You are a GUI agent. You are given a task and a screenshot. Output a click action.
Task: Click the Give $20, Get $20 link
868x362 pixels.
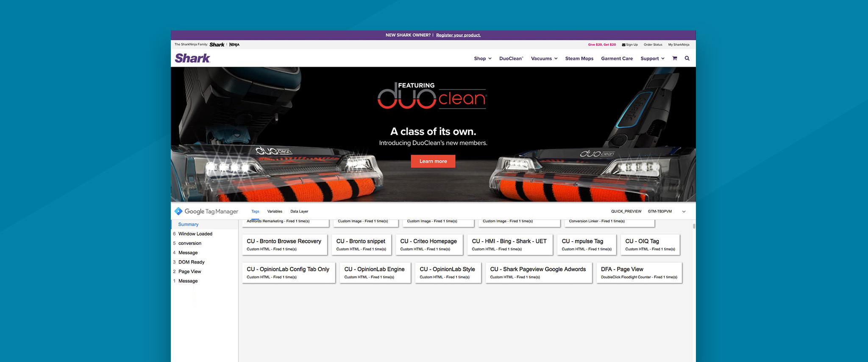tap(602, 45)
